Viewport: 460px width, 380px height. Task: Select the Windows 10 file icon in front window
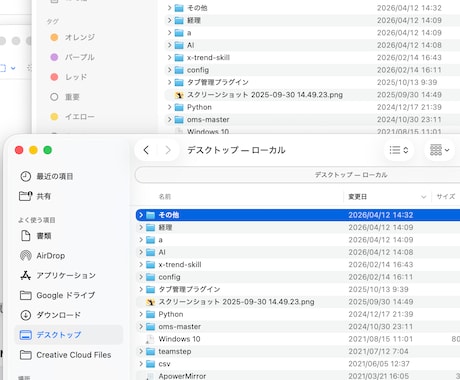(x=151, y=339)
